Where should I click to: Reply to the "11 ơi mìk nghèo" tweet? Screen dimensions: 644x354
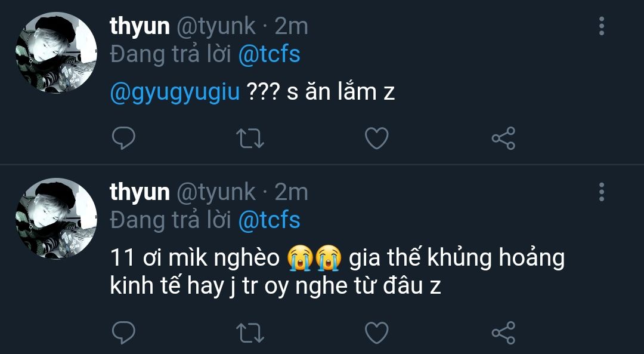123,332
